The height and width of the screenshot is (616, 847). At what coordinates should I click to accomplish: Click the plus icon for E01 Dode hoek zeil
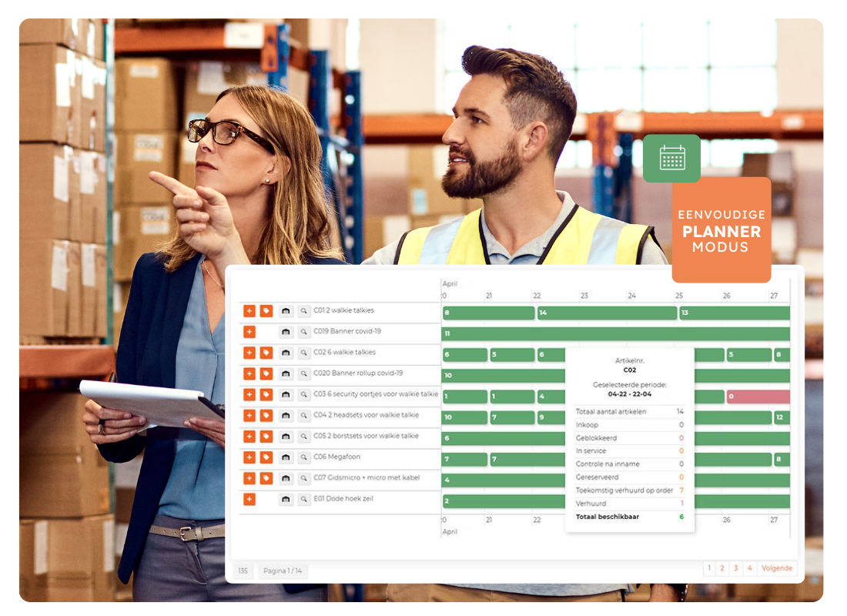249,499
